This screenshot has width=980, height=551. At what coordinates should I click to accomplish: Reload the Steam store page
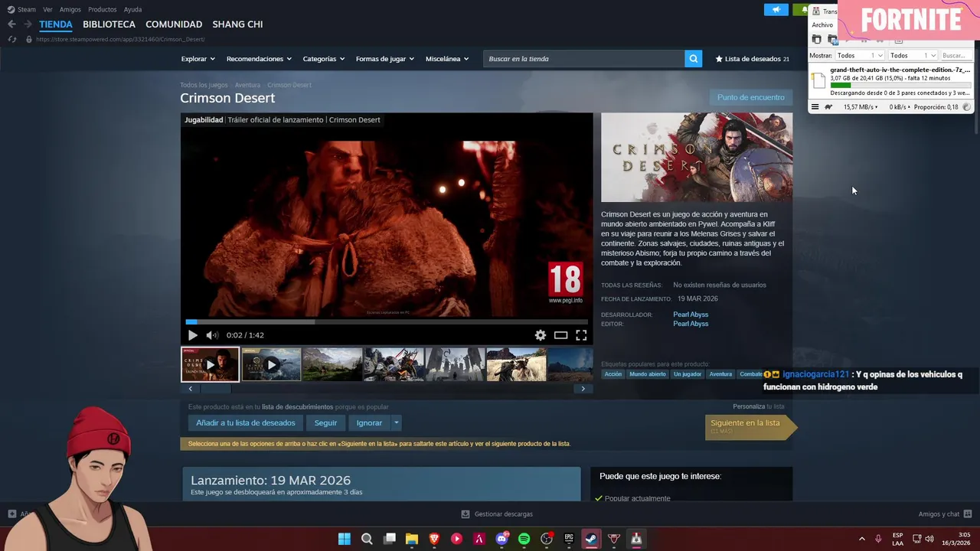11,39
